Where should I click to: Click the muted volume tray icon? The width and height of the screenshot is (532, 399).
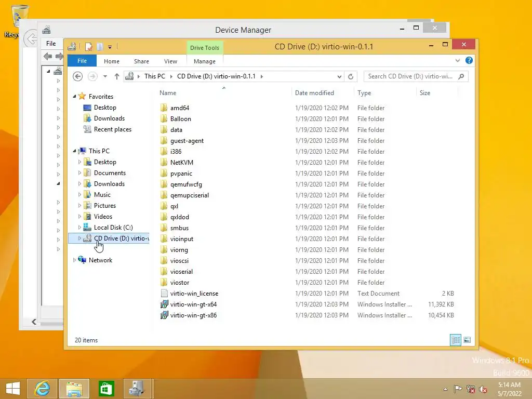point(483,389)
